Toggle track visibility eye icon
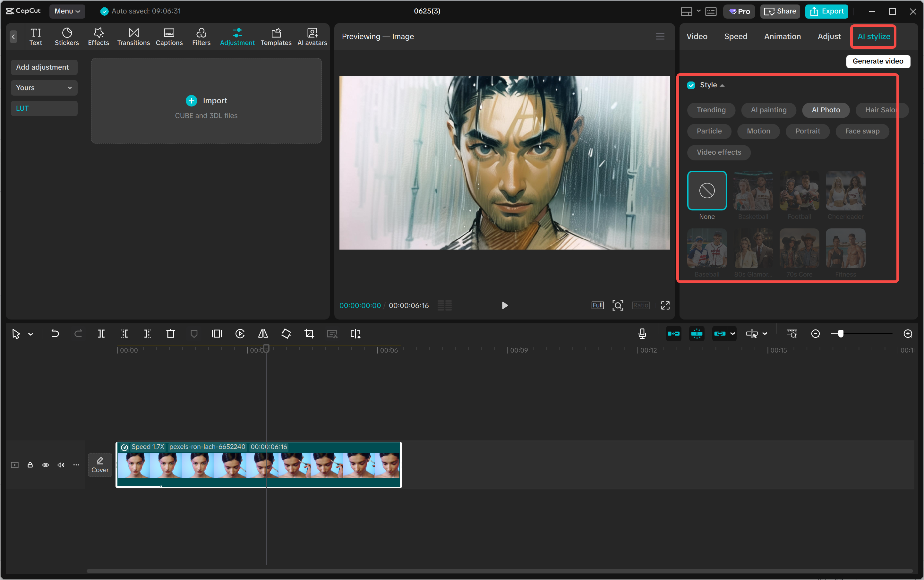 click(x=45, y=465)
